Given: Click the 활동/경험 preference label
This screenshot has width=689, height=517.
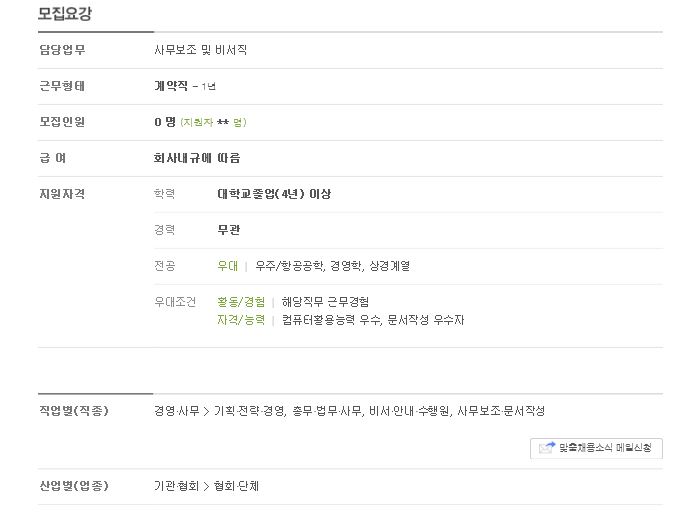Looking at the screenshot, I should click(241, 302).
